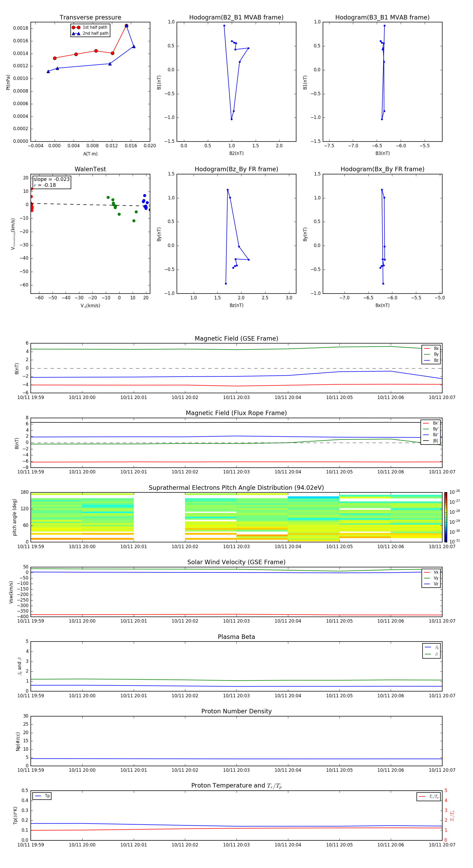The width and height of the screenshot is (473, 868).
Task: Click the "A(T·m)" x-axis label
Action: 90,154
